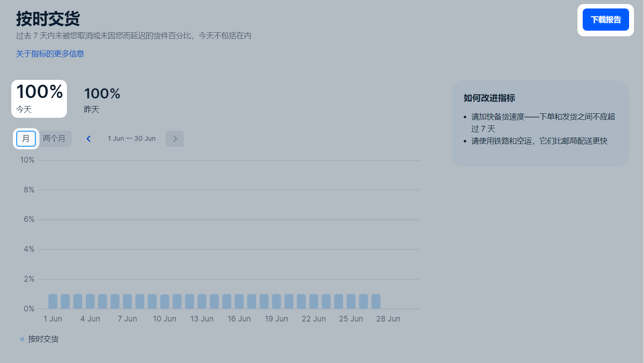Switch chart range to 月
The width and height of the screenshot is (644, 363).
(x=26, y=139)
